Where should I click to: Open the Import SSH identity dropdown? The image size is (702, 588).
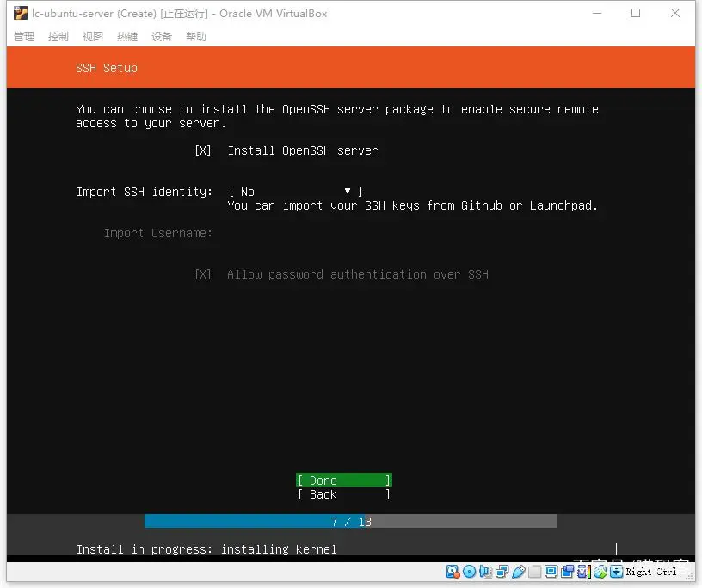[x=295, y=192]
